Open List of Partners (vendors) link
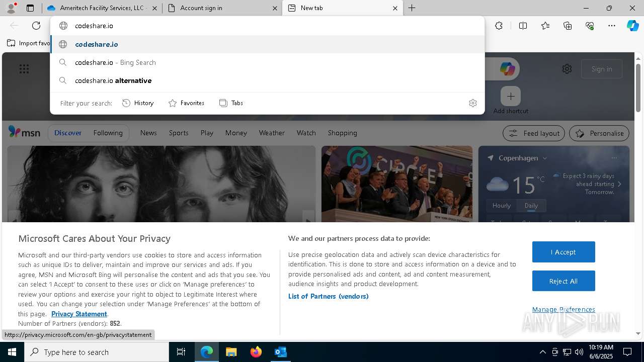 [329, 296]
